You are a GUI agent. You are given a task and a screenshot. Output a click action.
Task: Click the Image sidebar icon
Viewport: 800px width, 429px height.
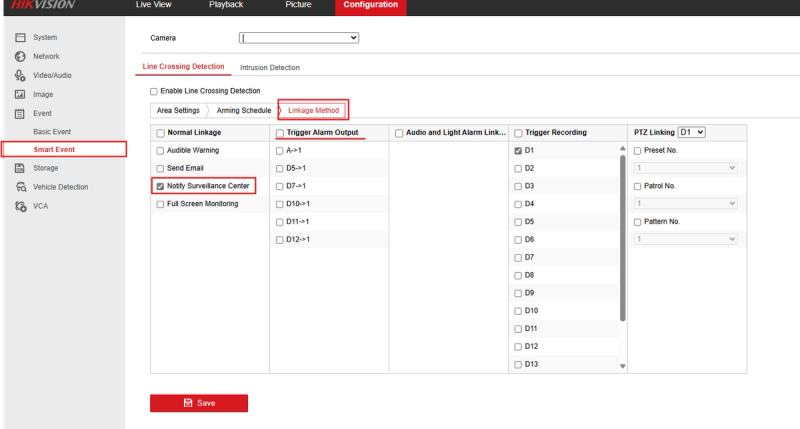(x=20, y=94)
